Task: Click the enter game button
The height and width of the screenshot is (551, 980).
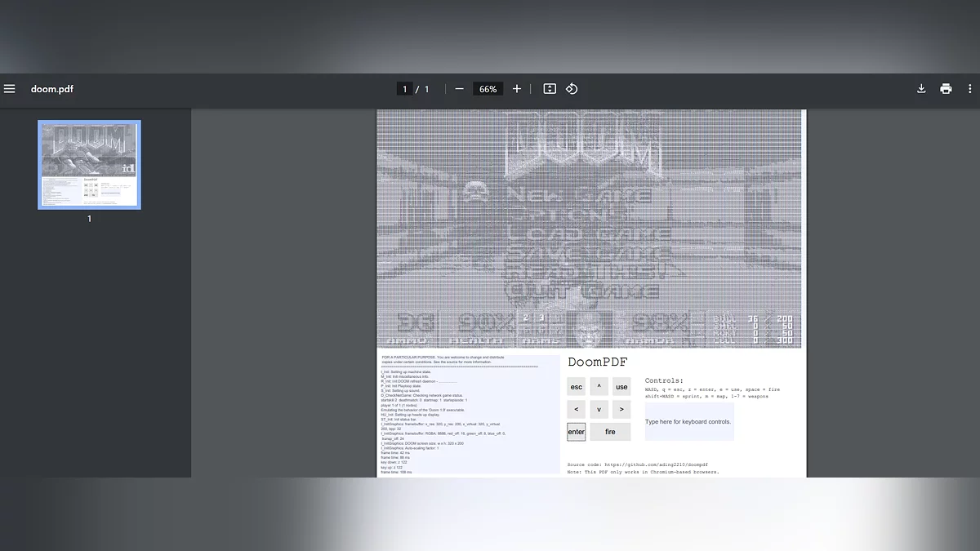Action: [577, 432]
